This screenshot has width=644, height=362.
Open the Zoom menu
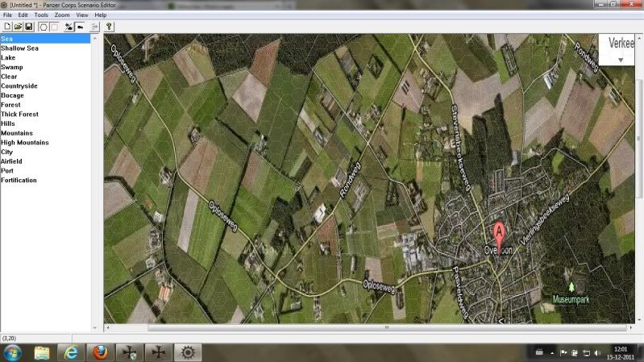coord(62,15)
